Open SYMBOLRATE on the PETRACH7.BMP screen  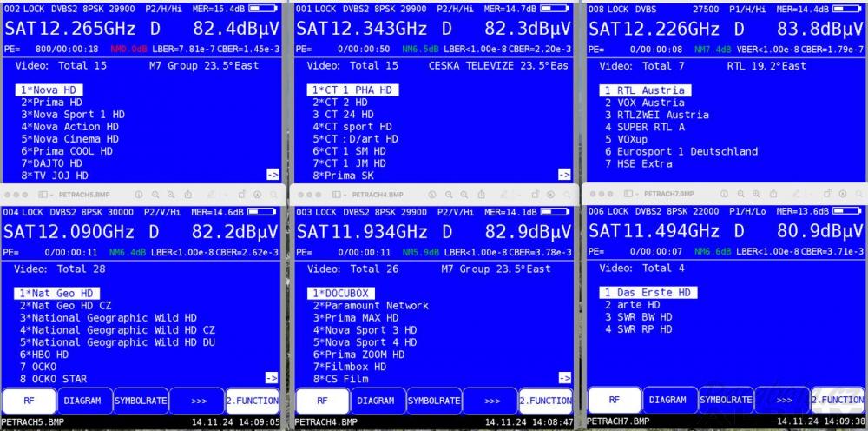click(x=727, y=400)
